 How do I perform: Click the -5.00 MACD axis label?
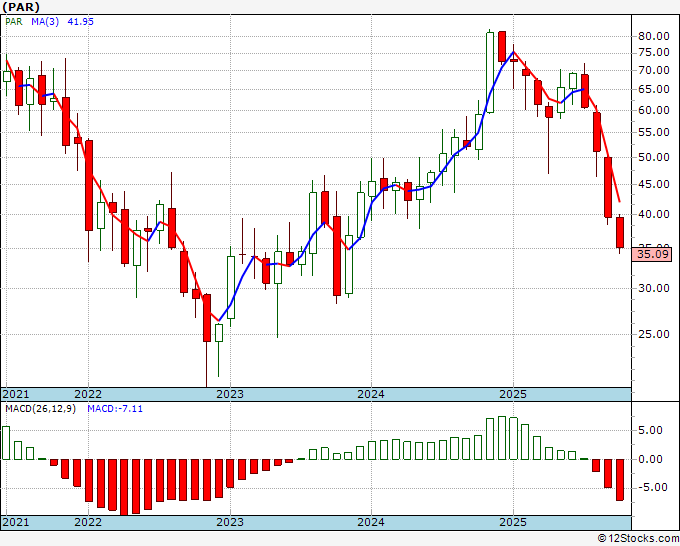(x=654, y=488)
